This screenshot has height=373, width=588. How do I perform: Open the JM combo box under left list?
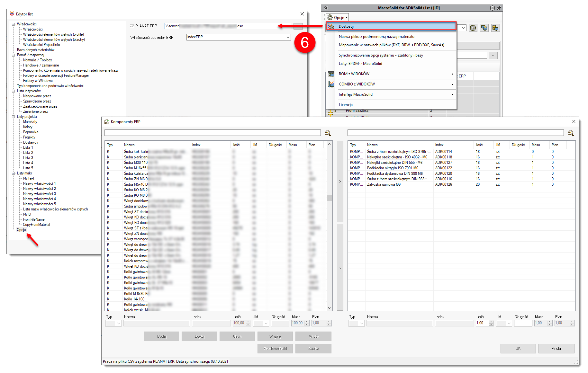click(x=261, y=323)
